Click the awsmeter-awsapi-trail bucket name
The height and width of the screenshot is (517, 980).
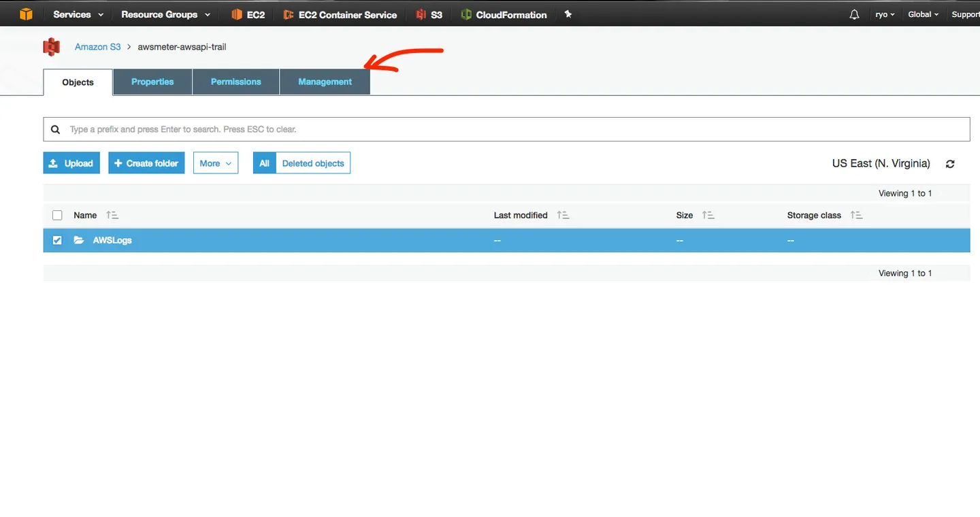coord(182,47)
